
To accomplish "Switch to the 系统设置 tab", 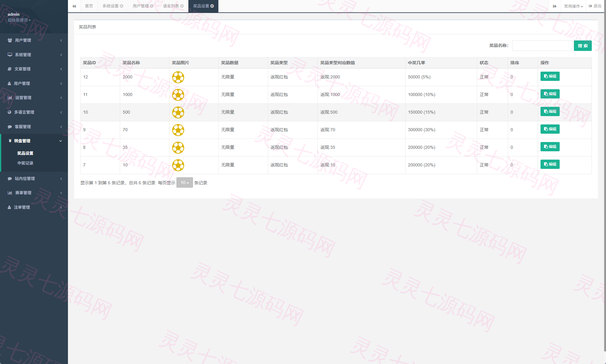I will tap(111, 6).
